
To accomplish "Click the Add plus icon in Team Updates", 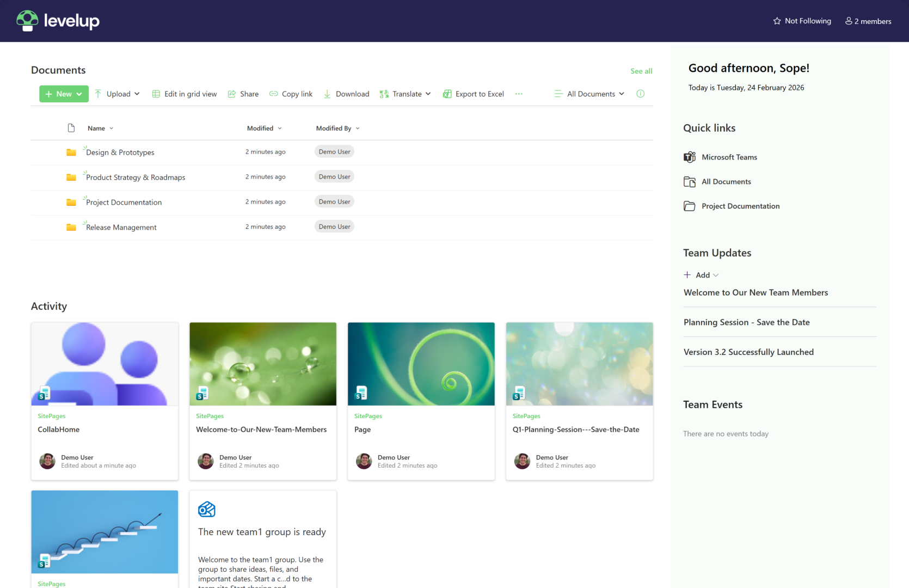I will point(687,275).
